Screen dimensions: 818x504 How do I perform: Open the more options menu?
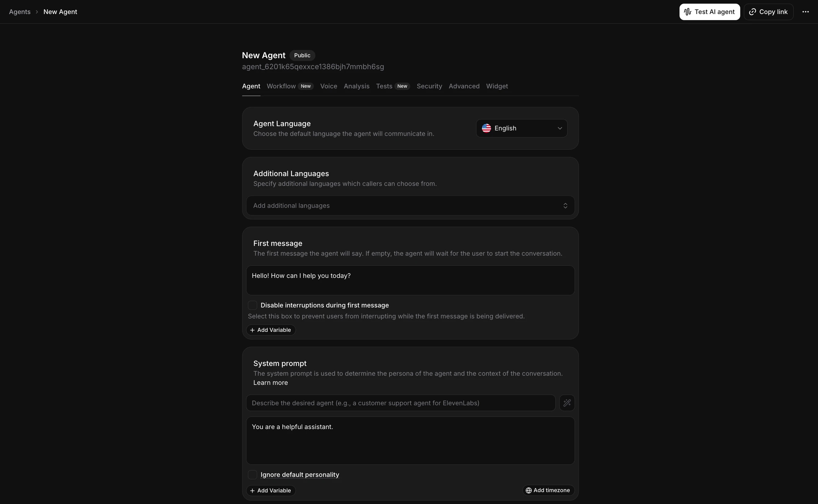(x=806, y=12)
